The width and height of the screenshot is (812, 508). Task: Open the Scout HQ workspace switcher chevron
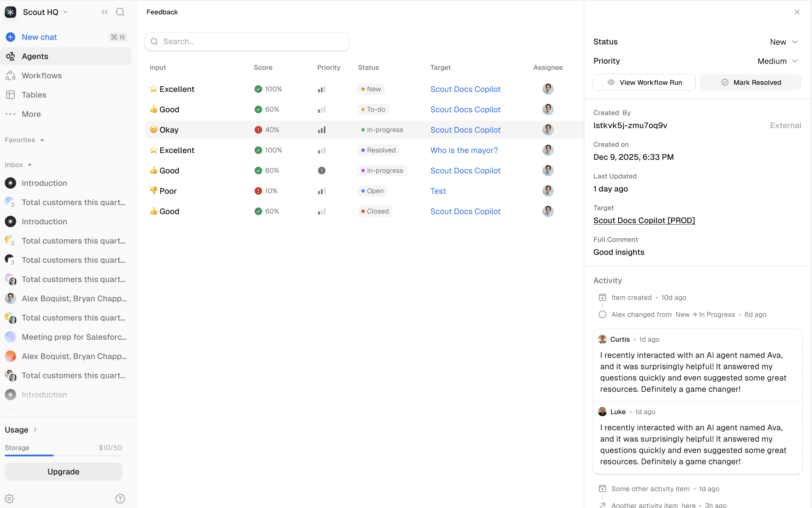[x=66, y=12]
